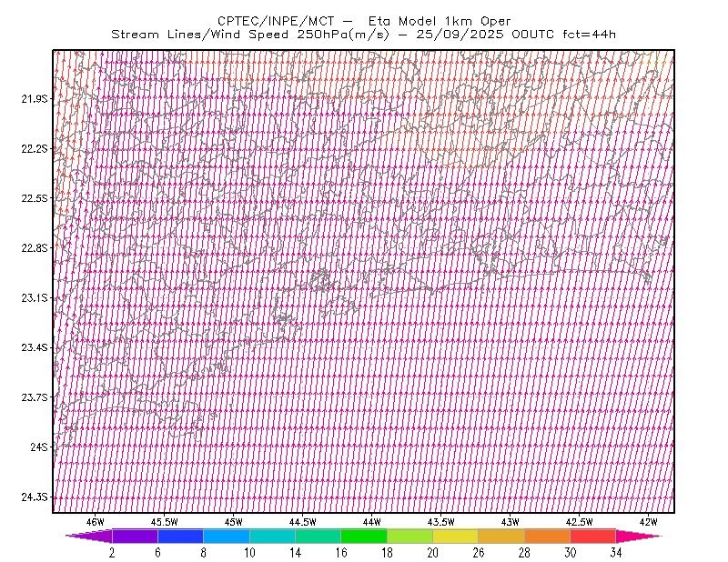Image resolution: width=728 pixels, height=562 pixels.
Task: Click the latitude label '22.8S'
Action: click(x=34, y=248)
